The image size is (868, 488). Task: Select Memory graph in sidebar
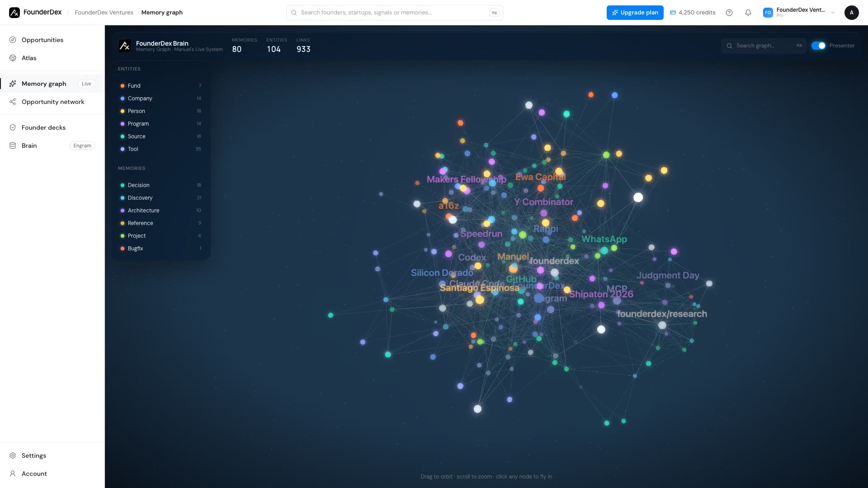pos(52,84)
